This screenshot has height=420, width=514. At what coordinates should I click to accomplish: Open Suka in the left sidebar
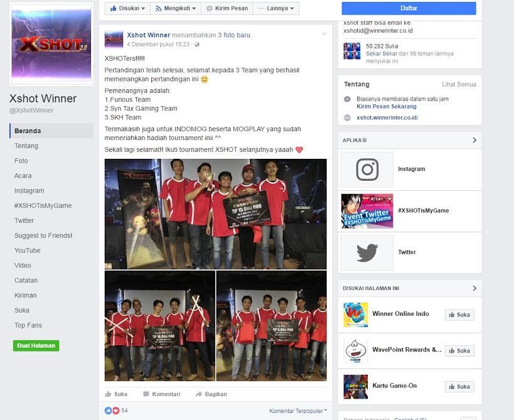pyautogui.click(x=21, y=310)
